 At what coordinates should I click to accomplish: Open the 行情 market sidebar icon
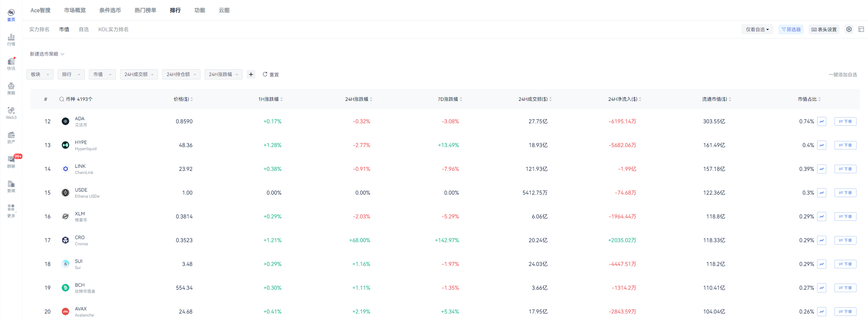coord(11,40)
